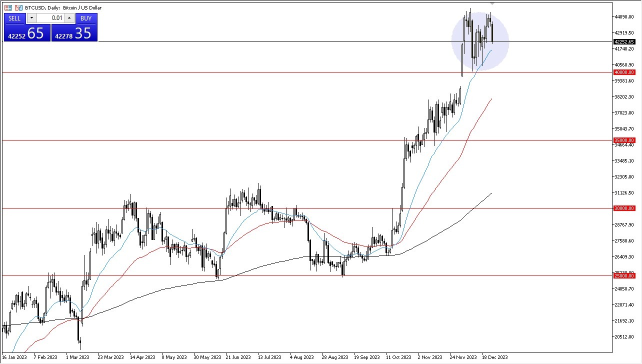Select the red 40000.00 level label
Image resolution: width=642 pixels, height=364 pixels.
tap(624, 72)
